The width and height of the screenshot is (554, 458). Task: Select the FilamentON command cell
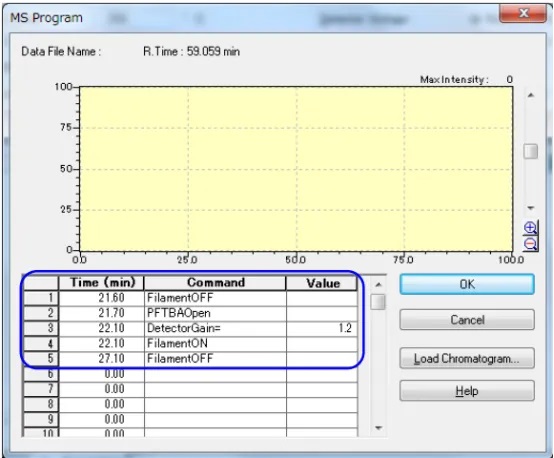[215, 344]
